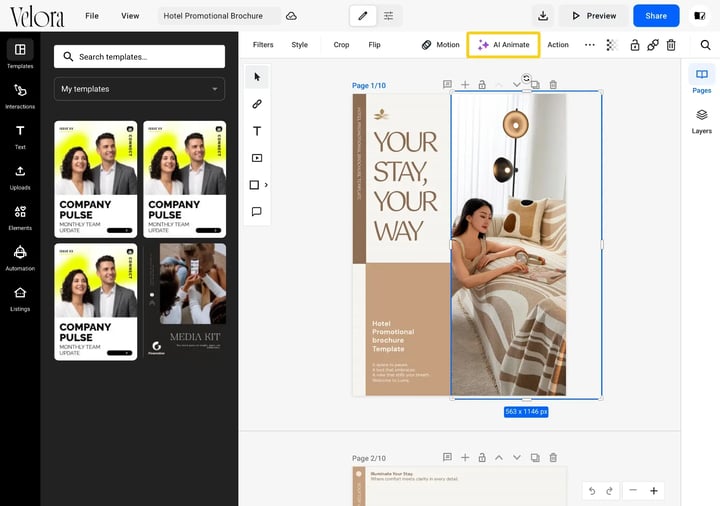Select the Text tool in canvas toolbar

[257, 131]
